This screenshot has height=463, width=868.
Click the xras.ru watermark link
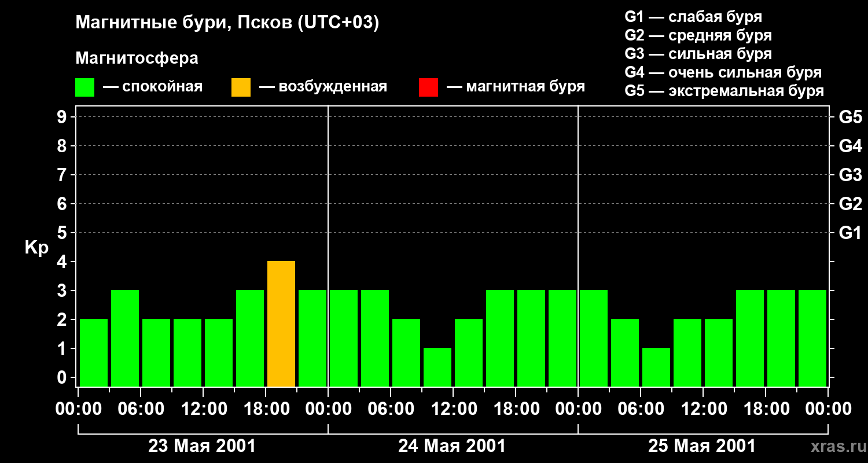click(836, 447)
